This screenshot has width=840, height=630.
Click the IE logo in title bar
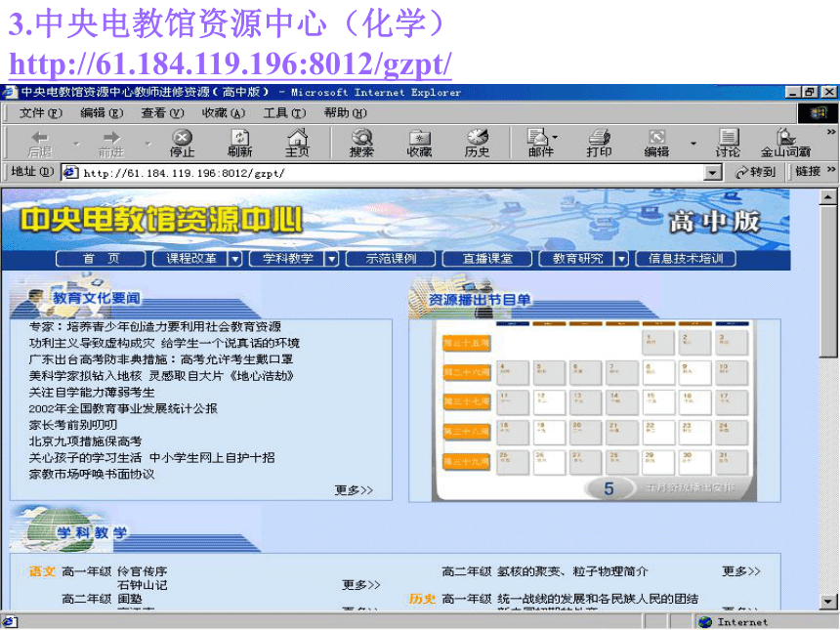(x=9, y=92)
